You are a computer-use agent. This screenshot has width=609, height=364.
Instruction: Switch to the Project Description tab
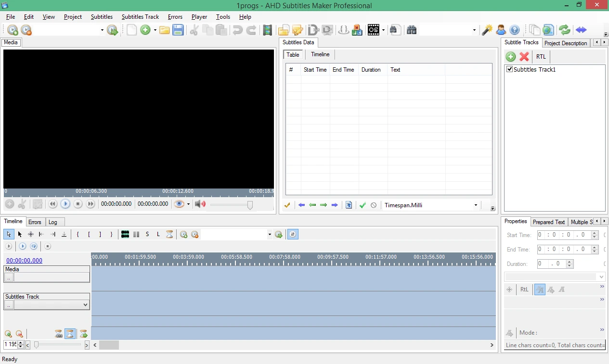pyautogui.click(x=566, y=43)
